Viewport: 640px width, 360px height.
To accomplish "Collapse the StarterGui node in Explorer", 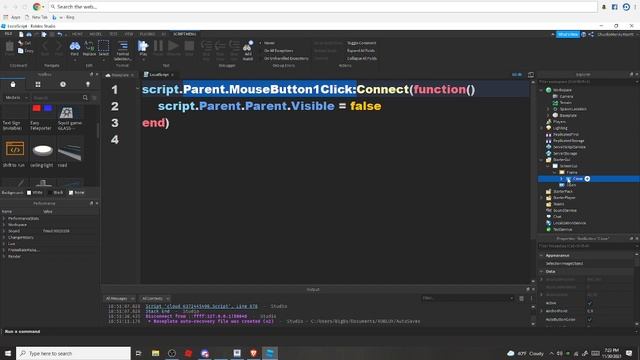I will click(x=542, y=160).
